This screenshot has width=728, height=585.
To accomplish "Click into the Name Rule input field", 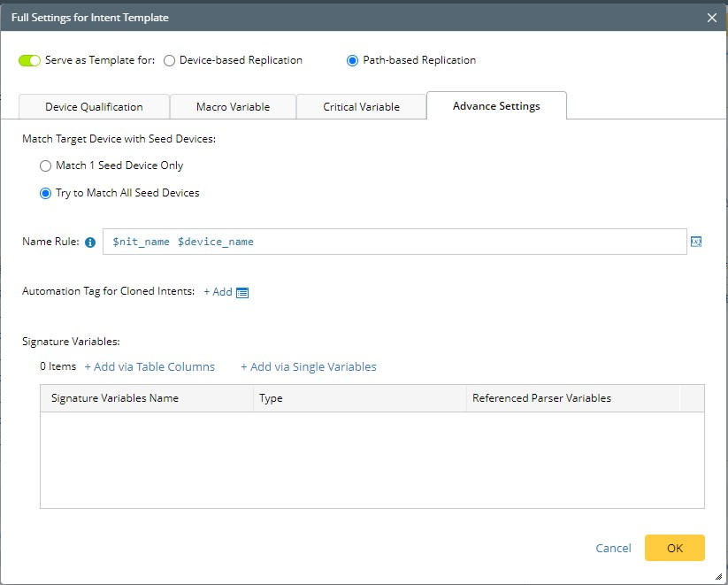I will coord(395,242).
